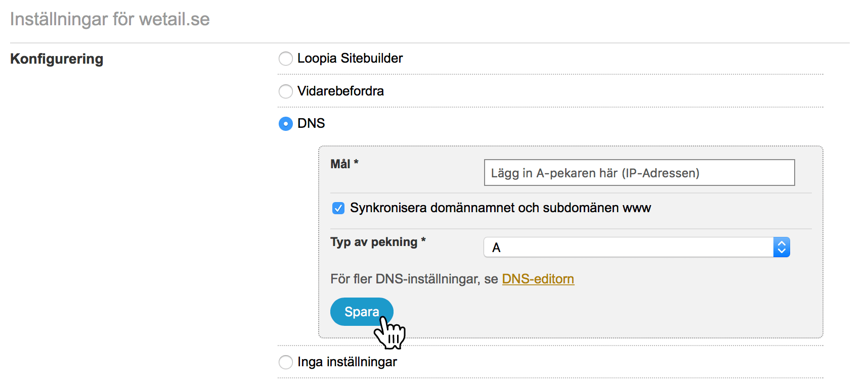Click the "DNS" option label text
The width and height of the screenshot is (868, 390).
pos(311,124)
